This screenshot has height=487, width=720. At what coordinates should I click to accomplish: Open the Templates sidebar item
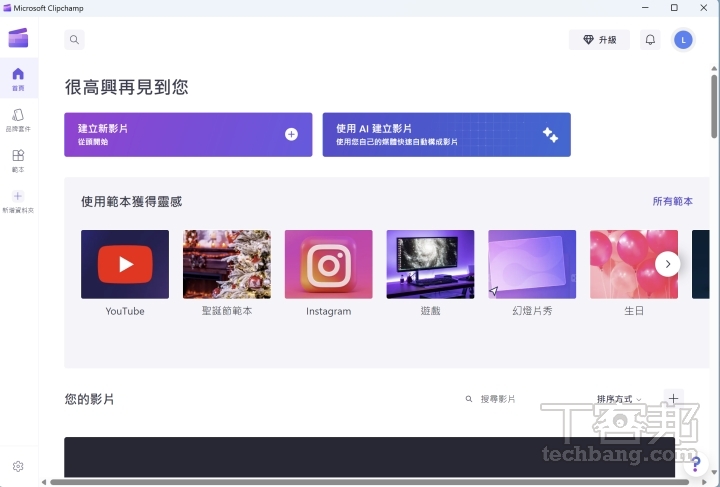[x=18, y=161]
